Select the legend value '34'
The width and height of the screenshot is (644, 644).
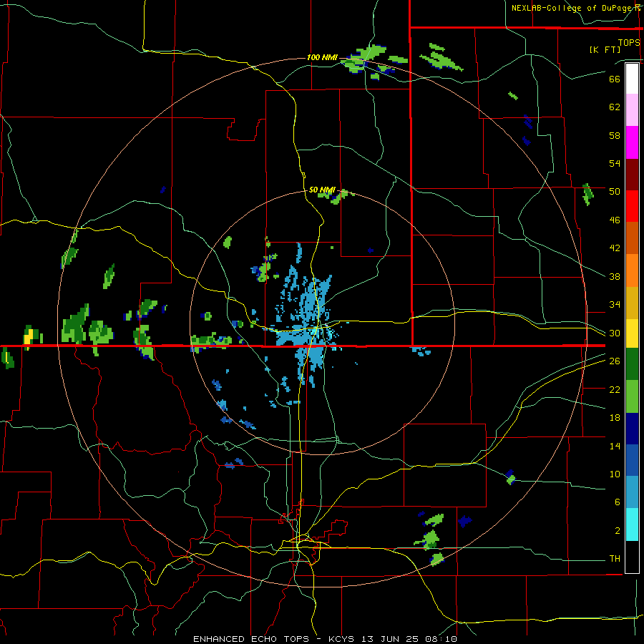coord(615,305)
